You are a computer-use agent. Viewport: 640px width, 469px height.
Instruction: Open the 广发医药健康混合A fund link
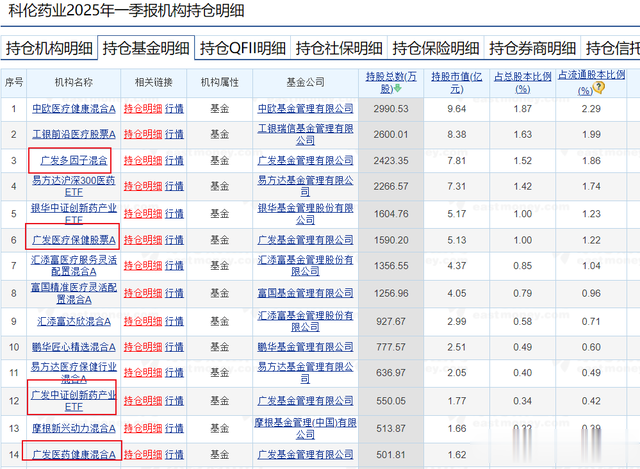pos(74,455)
